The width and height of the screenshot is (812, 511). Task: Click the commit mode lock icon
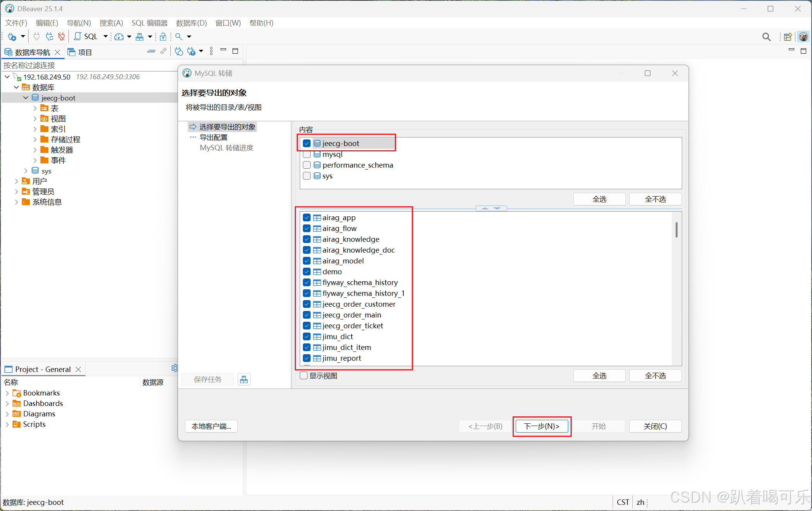click(163, 36)
